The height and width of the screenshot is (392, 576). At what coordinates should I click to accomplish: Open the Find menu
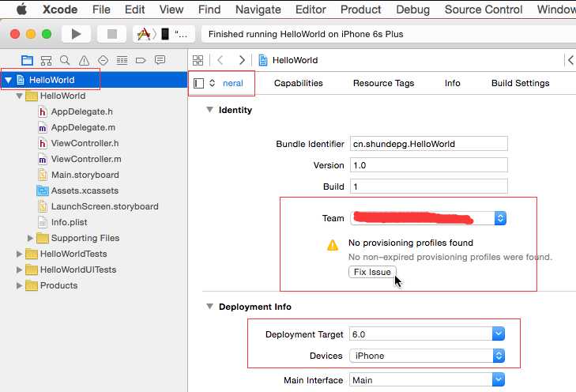coord(209,9)
